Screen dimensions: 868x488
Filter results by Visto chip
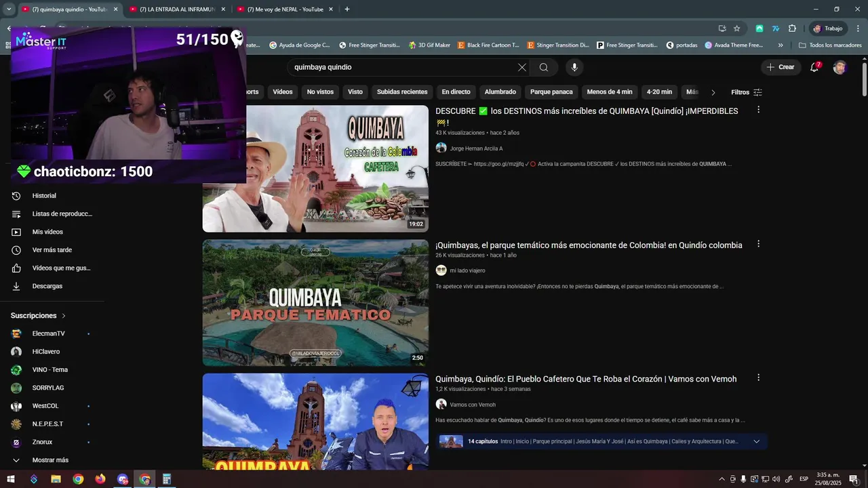355,92
